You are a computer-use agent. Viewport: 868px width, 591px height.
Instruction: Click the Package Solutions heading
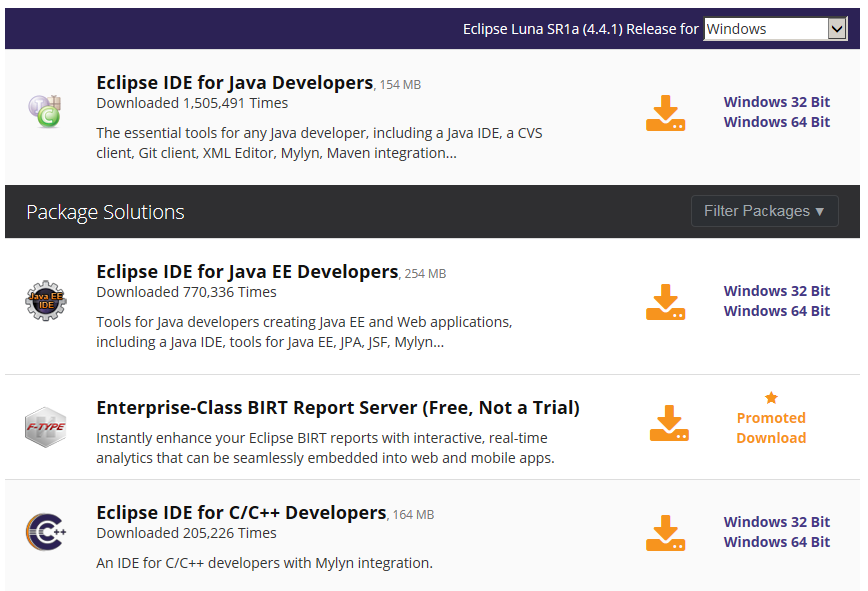click(x=105, y=212)
